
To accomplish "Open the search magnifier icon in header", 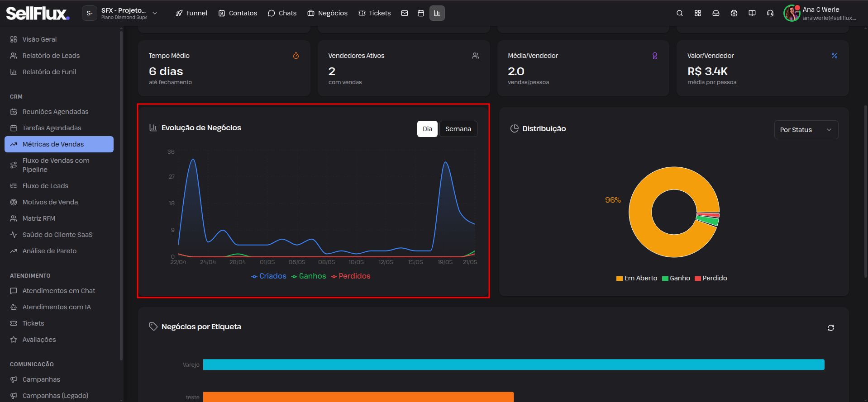I will 679,13.
